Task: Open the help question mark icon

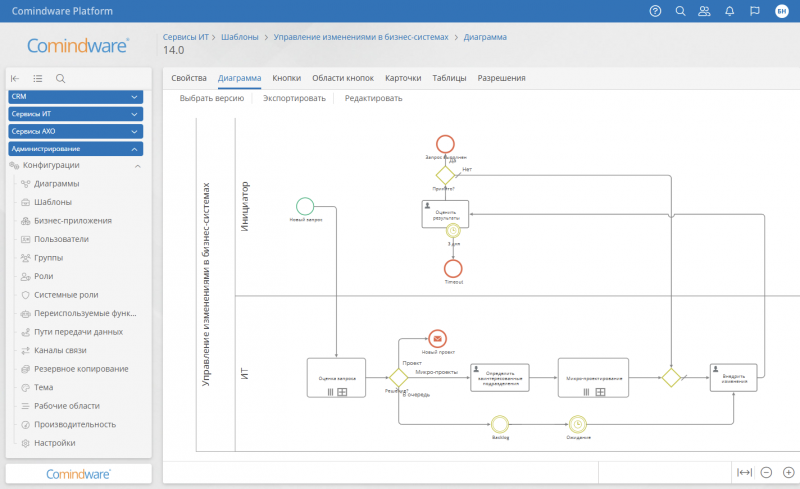Action: [x=655, y=11]
